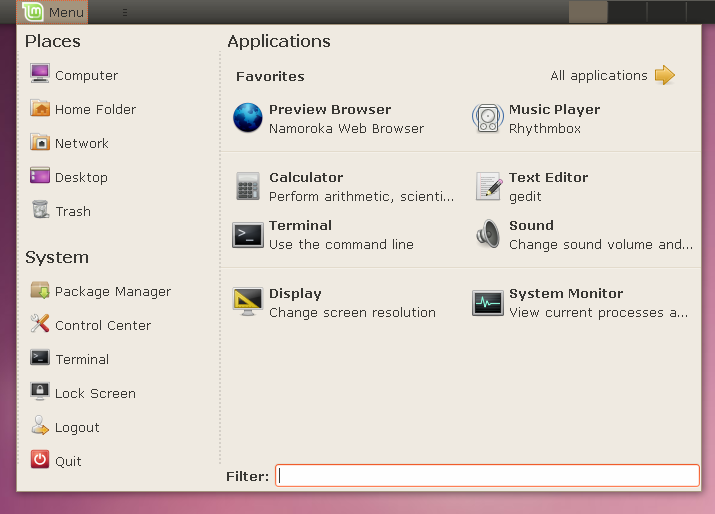Click the Linux Mint logo on Menu button
This screenshot has height=514, width=715.
coord(32,12)
